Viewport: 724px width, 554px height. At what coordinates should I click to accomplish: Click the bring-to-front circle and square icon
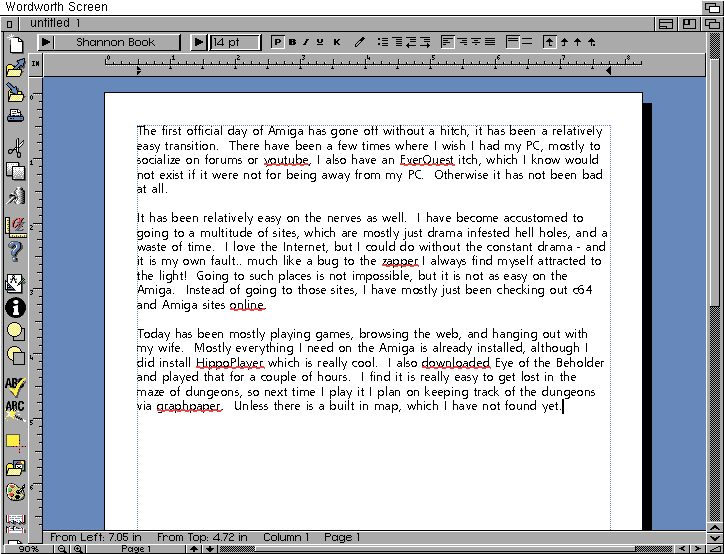pyautogui.click(x=15, y=331)
